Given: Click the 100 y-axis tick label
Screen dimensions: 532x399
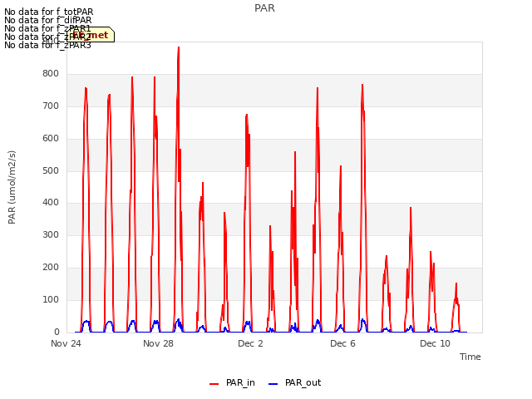Looking at the screenshot, I should coord(51,299).
